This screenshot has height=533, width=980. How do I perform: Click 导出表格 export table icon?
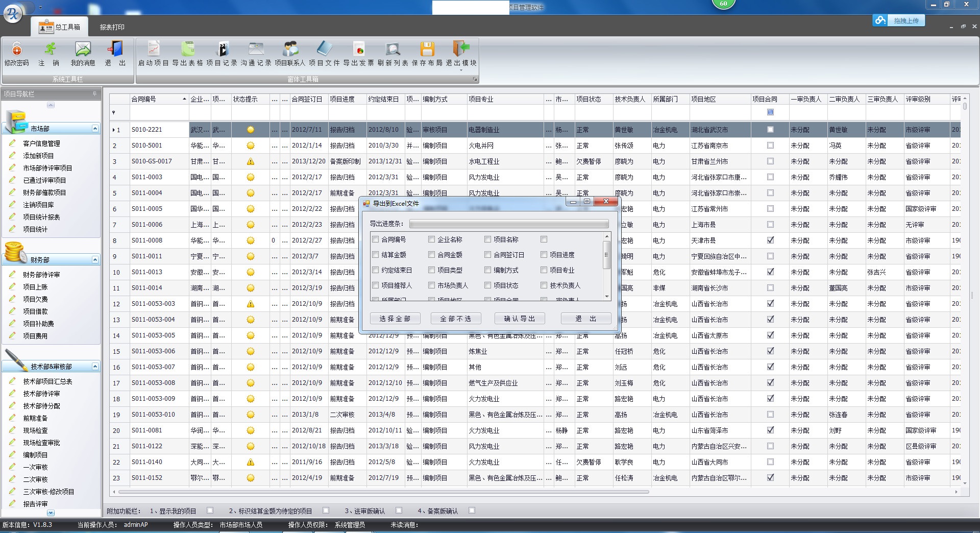188,49
